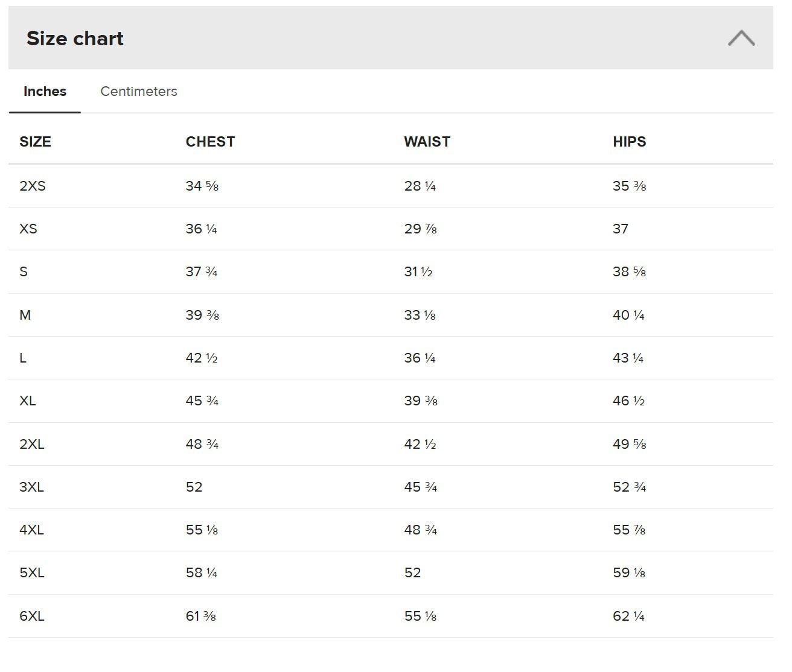Select the 2XS size row label

pos(33,186)
